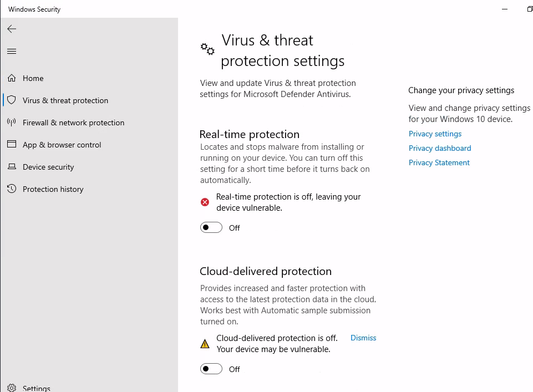
Task: Open the Privacy dashboard link
Action: click(x=439, y=148)
